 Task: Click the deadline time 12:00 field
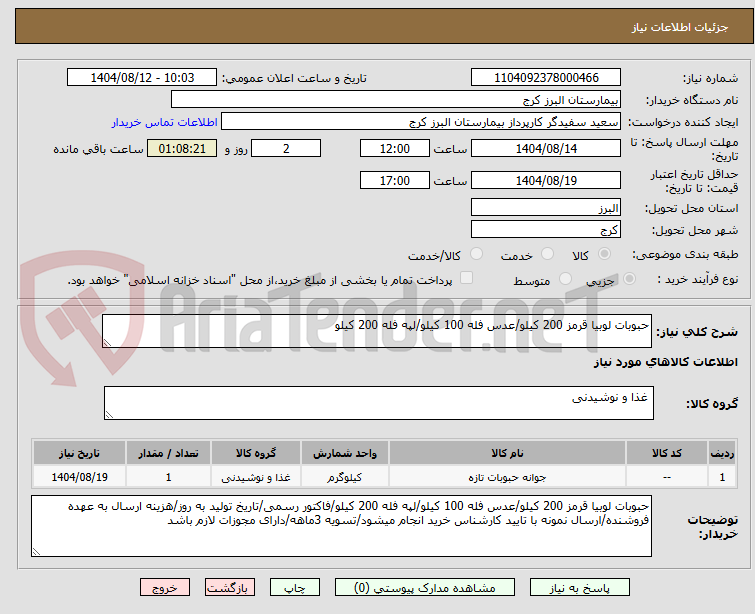tap(394, 148)
